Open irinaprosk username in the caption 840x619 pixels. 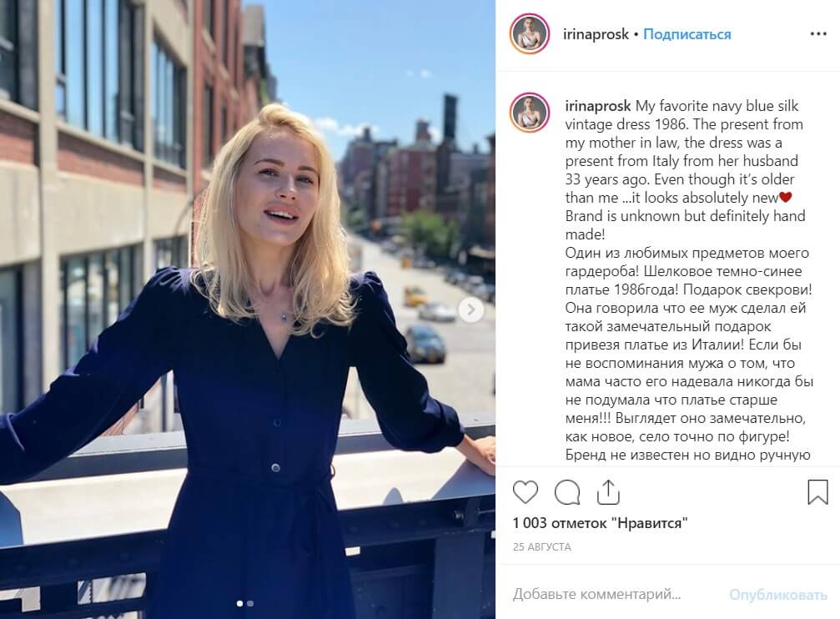(x=598, y=106)
